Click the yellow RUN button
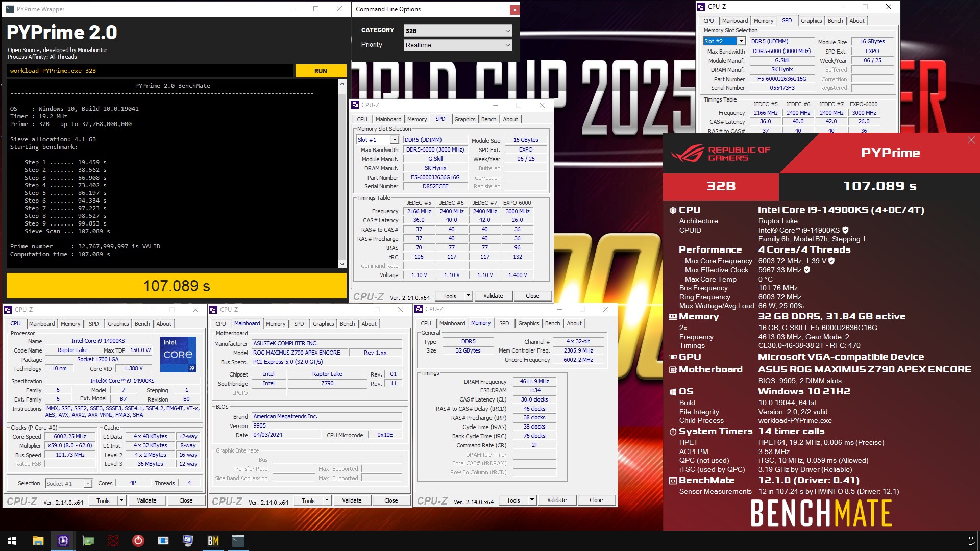This screenshot has height=551, width=980. [x=321, y=71]
